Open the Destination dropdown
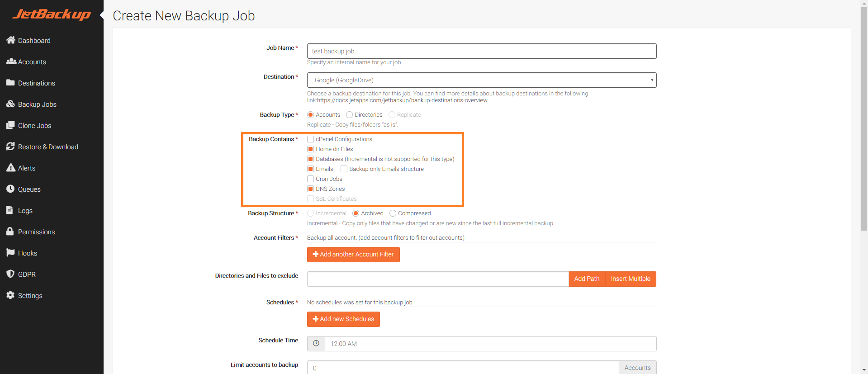The height and width of the screenshot is (374, 868). click(x=482, y=80)
